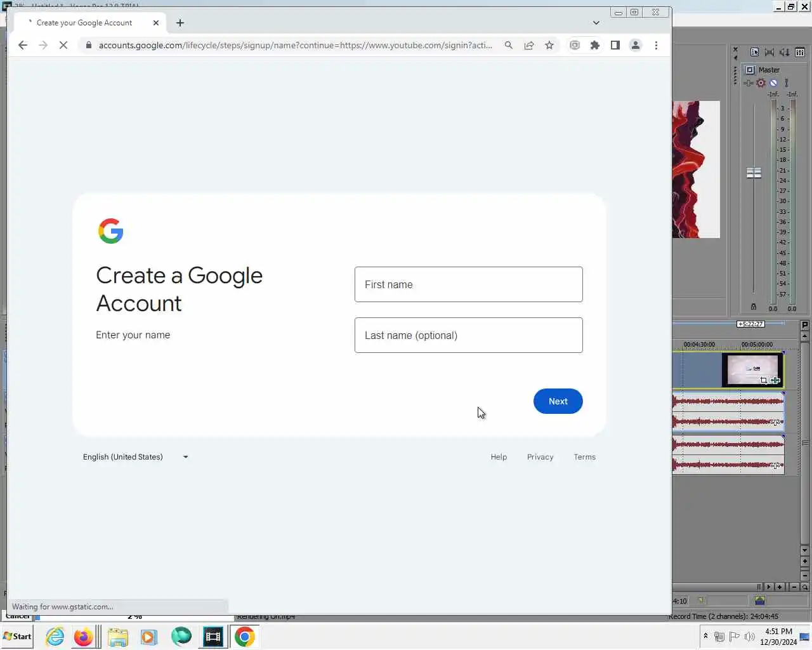
Task: Close the Vegas mixer dock with x
Action: click(x=735, y=50)
